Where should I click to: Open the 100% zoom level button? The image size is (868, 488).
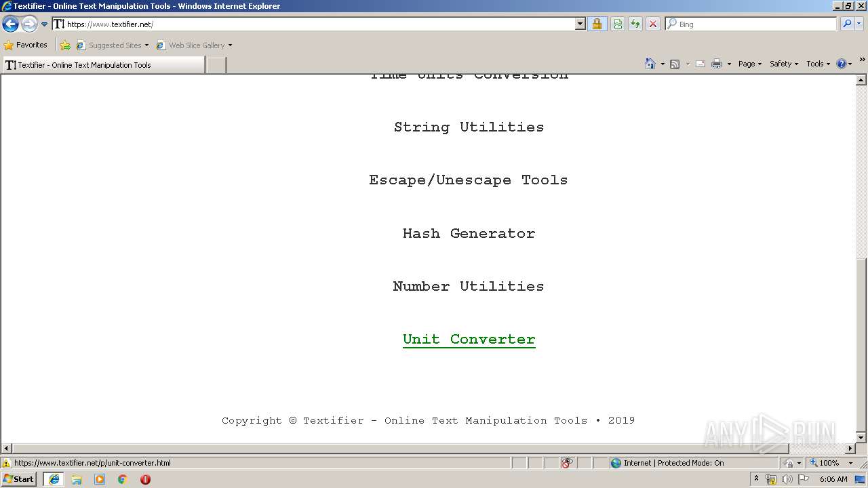pos(825,463)
